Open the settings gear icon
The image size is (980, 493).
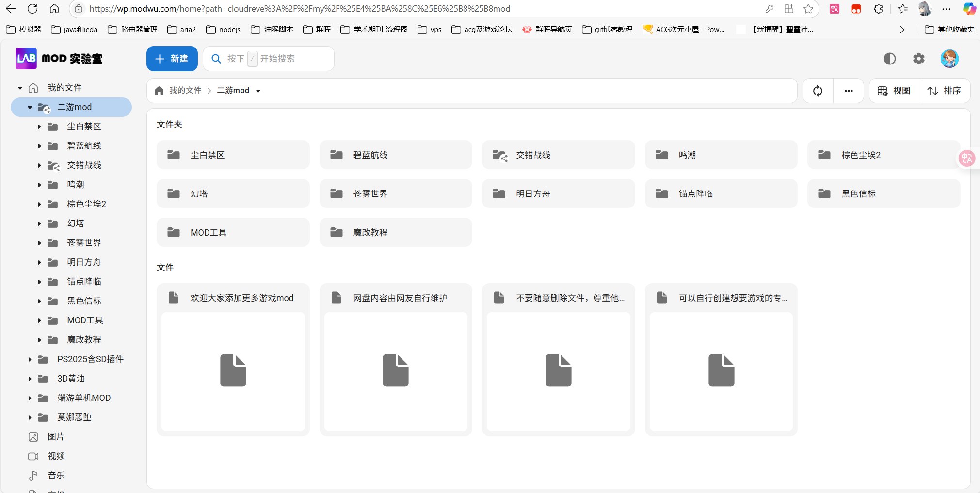point(919,58)
